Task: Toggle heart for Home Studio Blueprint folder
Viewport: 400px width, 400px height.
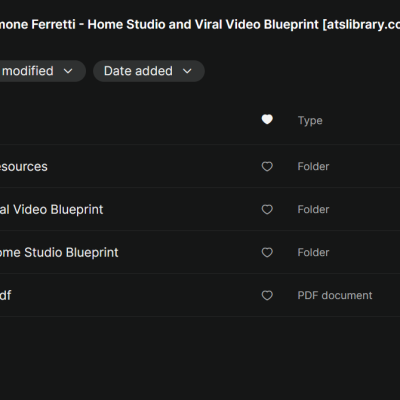Action: (267, 252)
